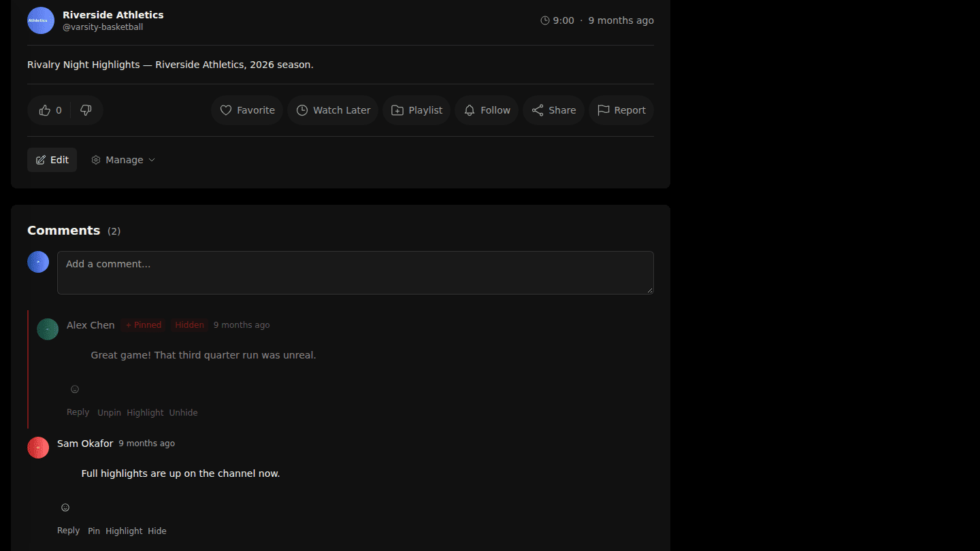Highlight Sam Okafor's comment
This screenshot has width=980, height=551.
[124, 531]
